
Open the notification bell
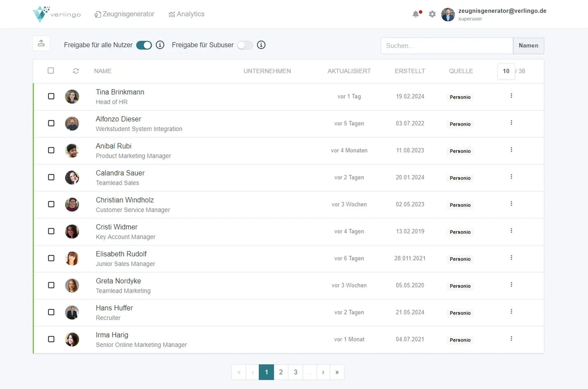point(416,14)
